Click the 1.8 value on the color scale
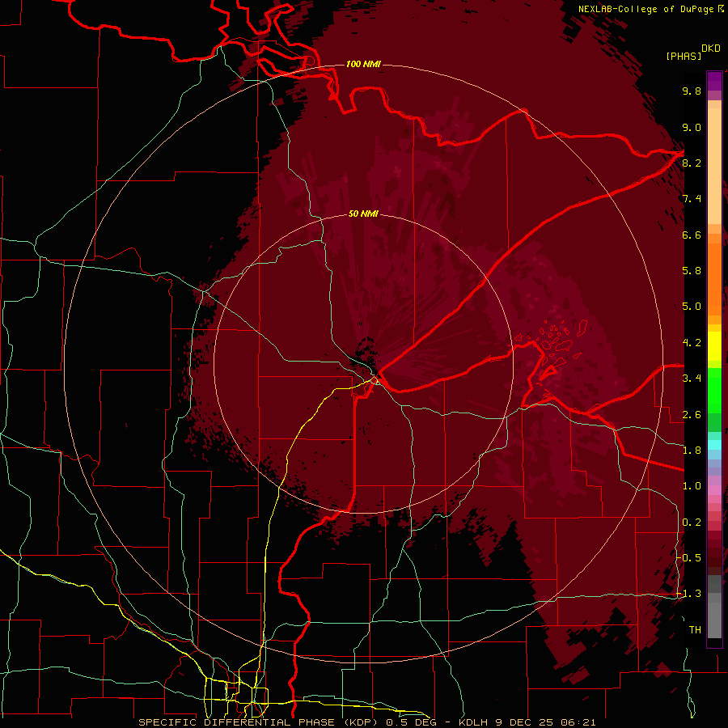This screenshot has height=728, width=728. tap(692, 451)
